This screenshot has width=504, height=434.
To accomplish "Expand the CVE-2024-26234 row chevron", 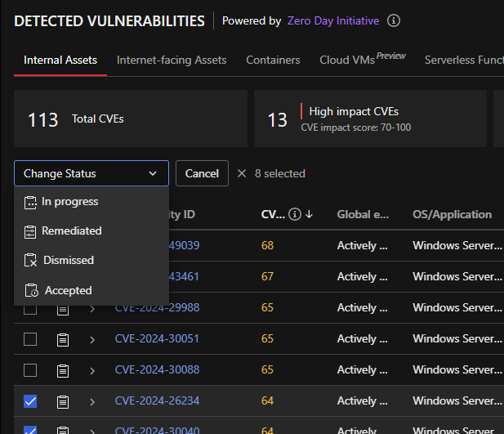I will coord(92,401).
